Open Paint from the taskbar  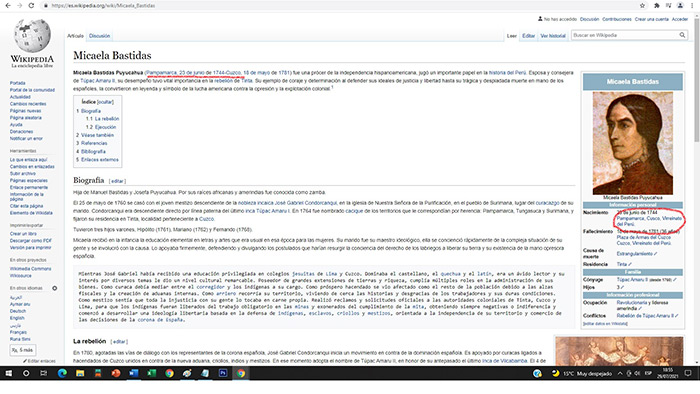[187, 373]
